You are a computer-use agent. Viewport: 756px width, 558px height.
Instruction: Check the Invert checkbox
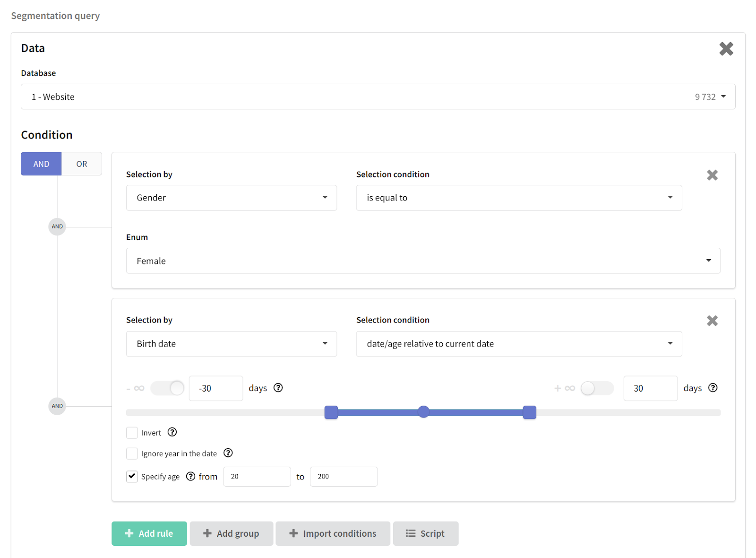[x=132, y=433]
